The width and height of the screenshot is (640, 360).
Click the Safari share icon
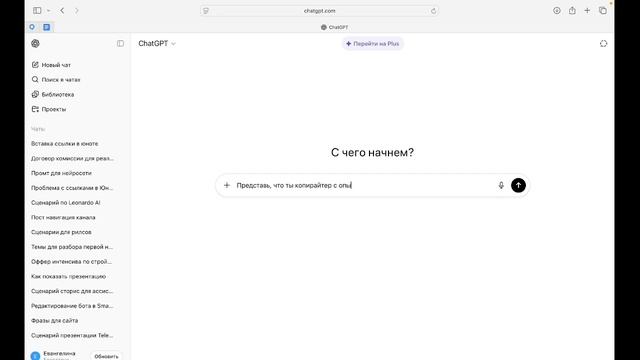[572, 11]
